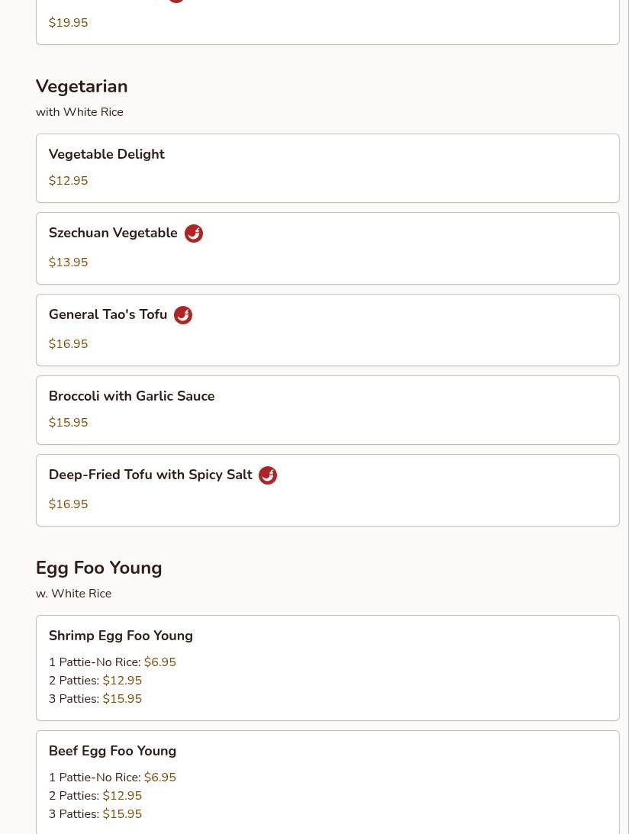The image size is (644, 834).
Task: Select the Vegetable Delight menu item
Action: click(x=106, y=154)
